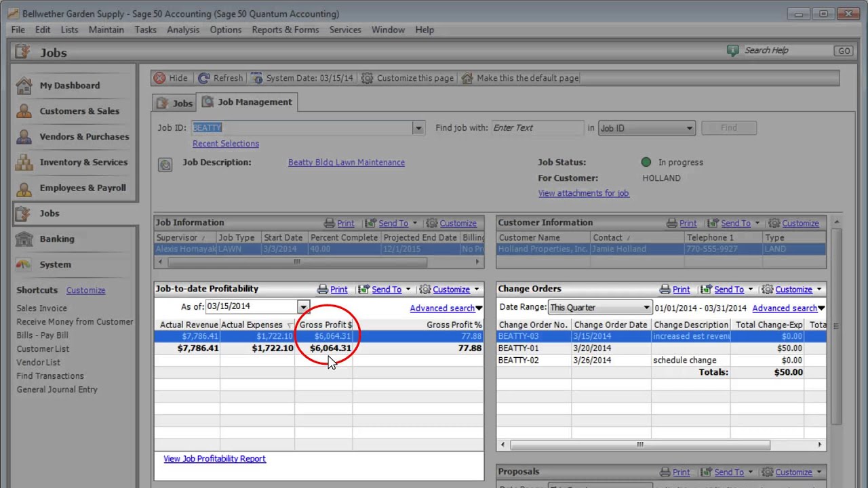Open Send To menu in Job-to-date Profitability
Image resolution: width=868 pixels, height=488 pixels.
[x=384, y=289]
